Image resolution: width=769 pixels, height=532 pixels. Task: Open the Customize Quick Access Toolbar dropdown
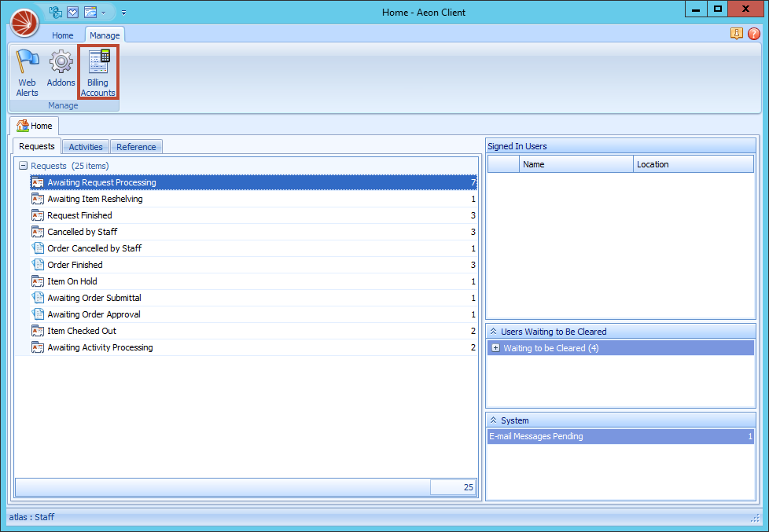123,13
